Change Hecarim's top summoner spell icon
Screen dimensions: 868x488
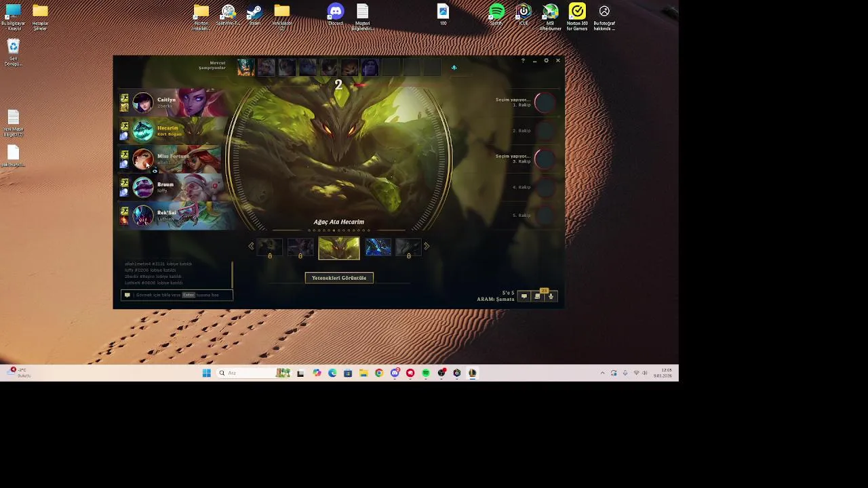(x=124, y=126)
